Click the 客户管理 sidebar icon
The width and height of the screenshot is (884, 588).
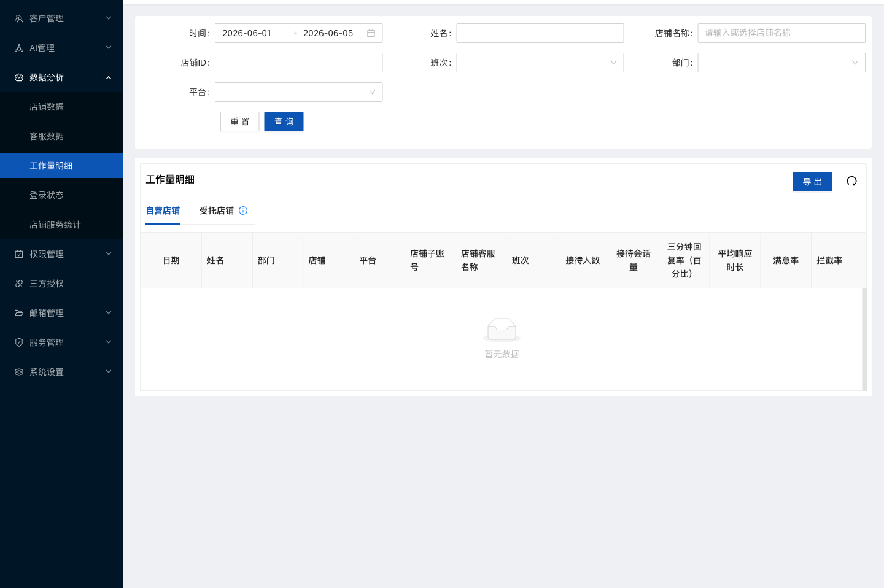click(x=19, y=18)
